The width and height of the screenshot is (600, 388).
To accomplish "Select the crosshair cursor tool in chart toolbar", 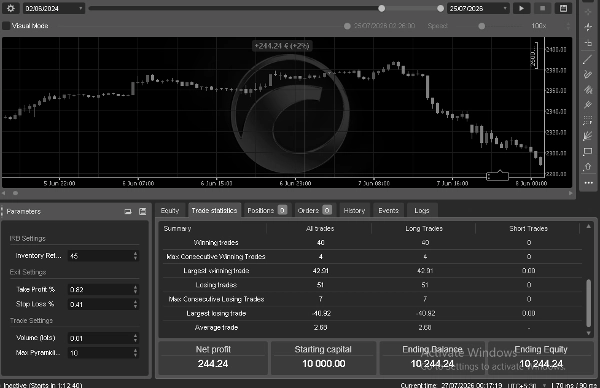I will pyautogui.click(x=588, y=11).
